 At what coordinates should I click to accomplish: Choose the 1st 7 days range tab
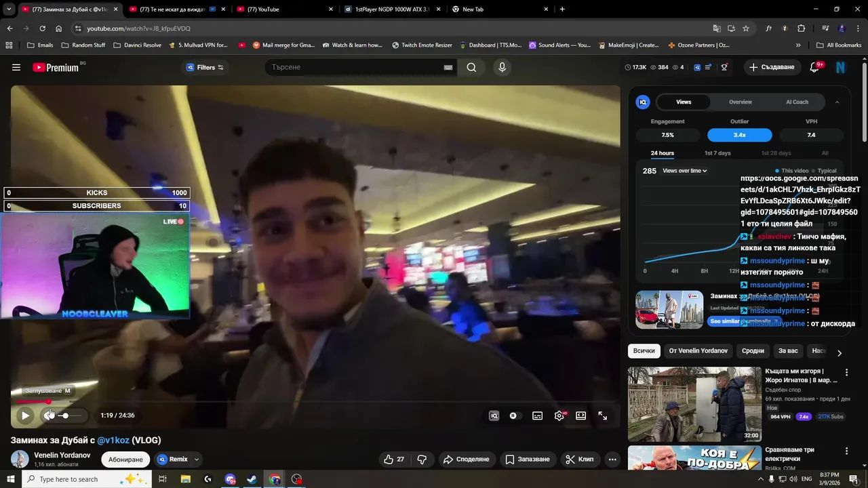click(x=717, y=153)
